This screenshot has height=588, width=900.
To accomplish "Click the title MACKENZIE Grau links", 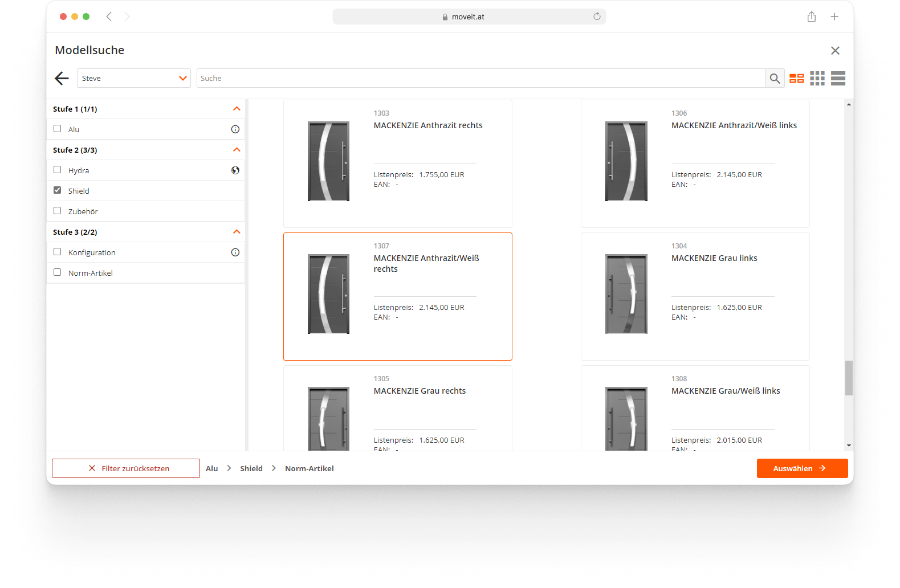I will coord(714,258).
